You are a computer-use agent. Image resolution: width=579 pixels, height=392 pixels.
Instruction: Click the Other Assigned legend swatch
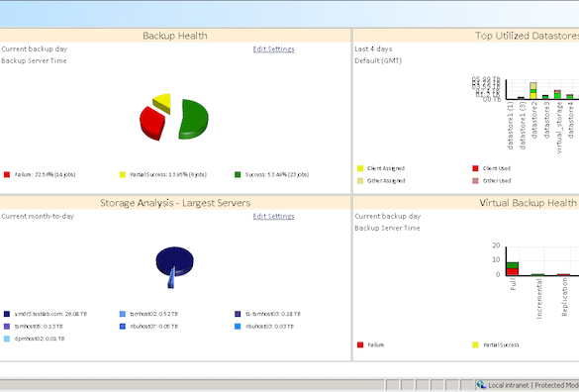pos(360,181)
